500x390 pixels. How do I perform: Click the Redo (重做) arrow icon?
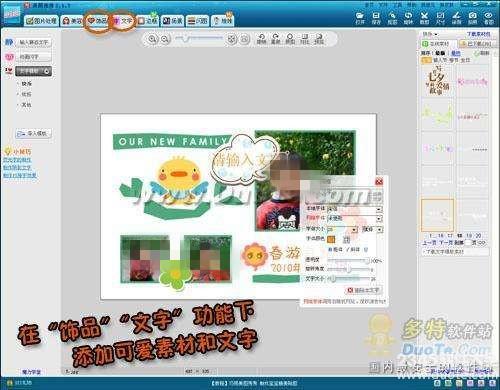pos(275,39)
